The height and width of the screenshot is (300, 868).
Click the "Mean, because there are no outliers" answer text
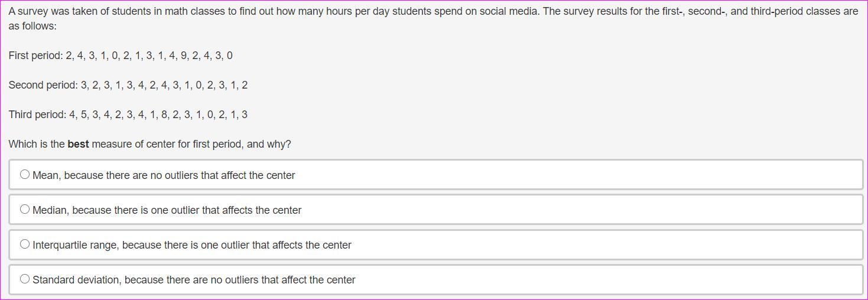pyautogui.click(x=164, y=175)
